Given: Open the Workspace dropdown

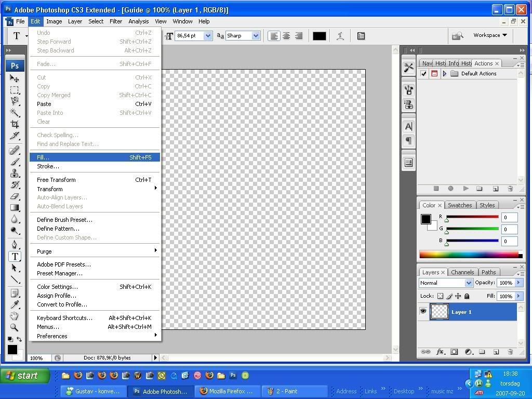Looking at the screenshot, I should 490,35.
